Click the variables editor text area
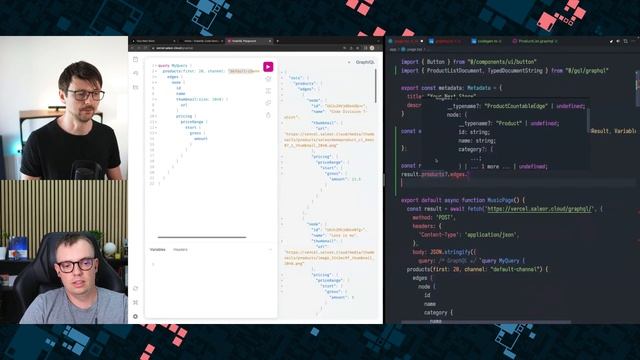 (x=211, y=286)
